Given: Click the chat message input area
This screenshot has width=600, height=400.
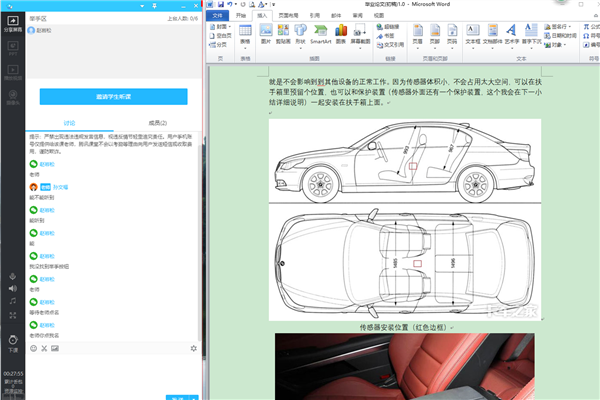Looking at the screenshot, I should [114, 373].
